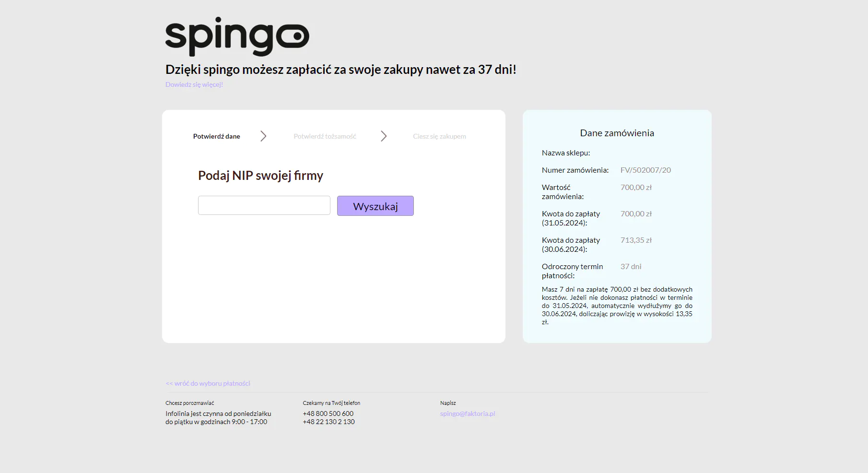Viewport: 868px width, 473px height.
Task: Click the 'Odroczony termin płatności:' label
Action: 573,271
